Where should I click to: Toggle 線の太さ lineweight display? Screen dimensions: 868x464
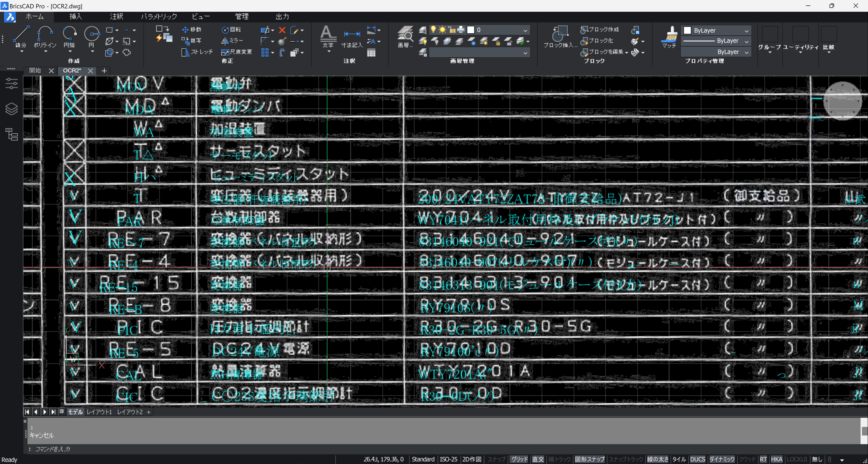point(657,459)
